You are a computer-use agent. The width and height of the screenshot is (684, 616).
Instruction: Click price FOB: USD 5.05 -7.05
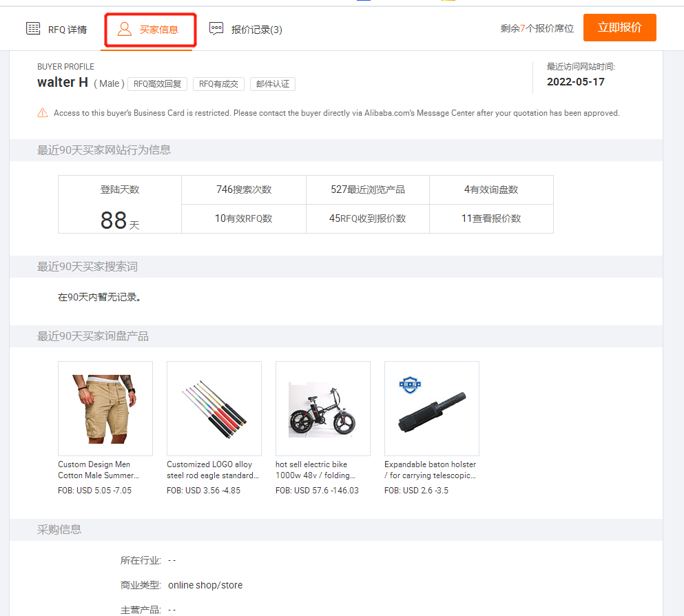94,491
